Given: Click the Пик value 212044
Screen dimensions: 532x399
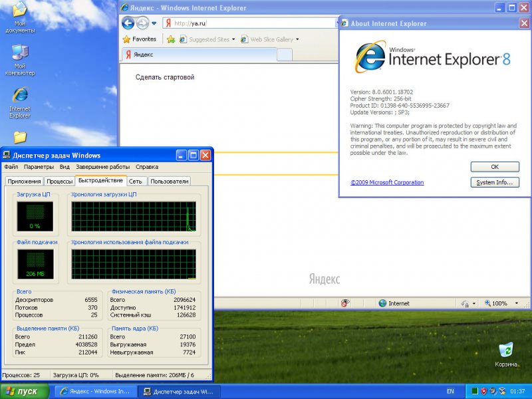Looking at the screenshot, I should pyautogui.click(x=88, y=352).
